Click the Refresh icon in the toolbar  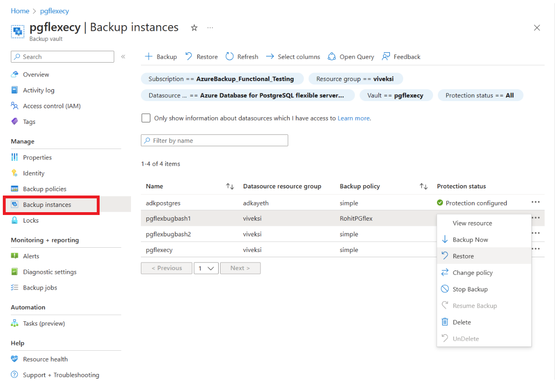coord(230,56)
